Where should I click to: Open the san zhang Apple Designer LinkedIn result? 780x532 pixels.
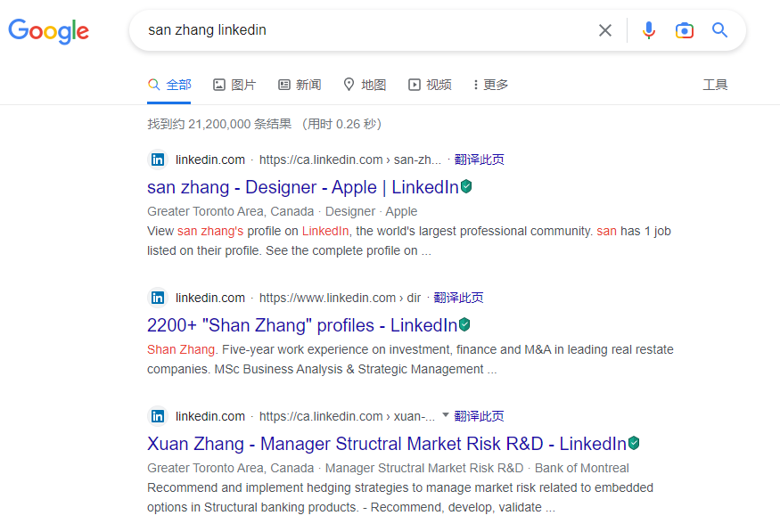pyautogui.click(x=294, y=187)
